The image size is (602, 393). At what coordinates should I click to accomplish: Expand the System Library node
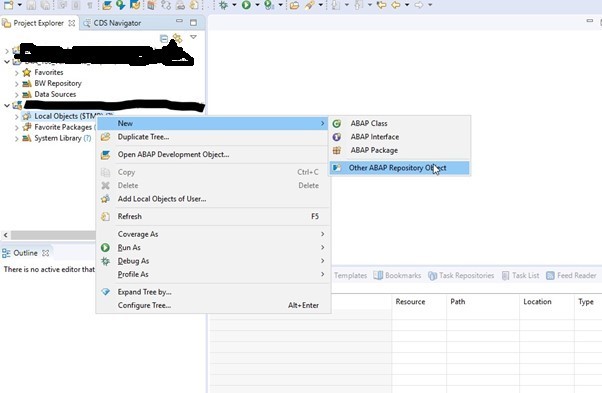pyautogui.click(x=17, y=139)
